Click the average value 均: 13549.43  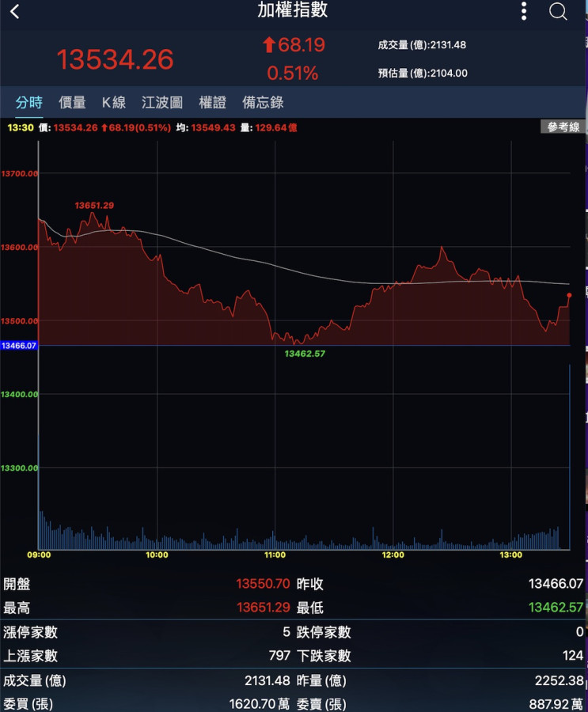click(x=206, y=127)
